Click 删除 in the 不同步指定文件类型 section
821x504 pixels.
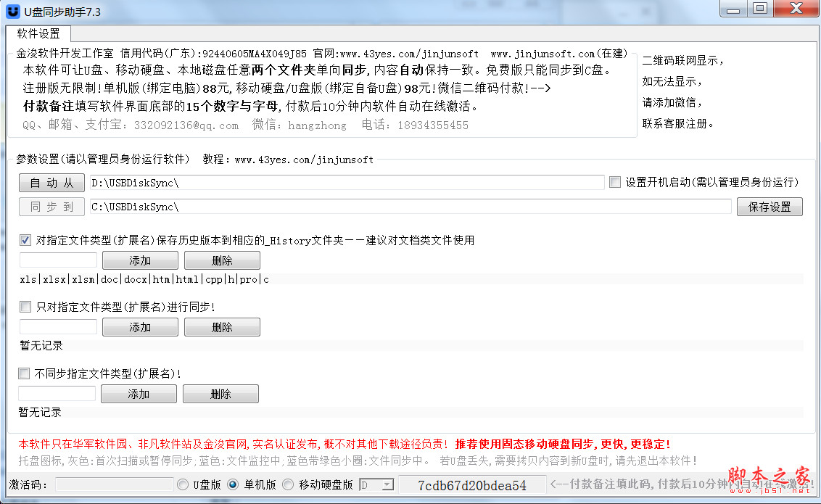click(221, 393)
